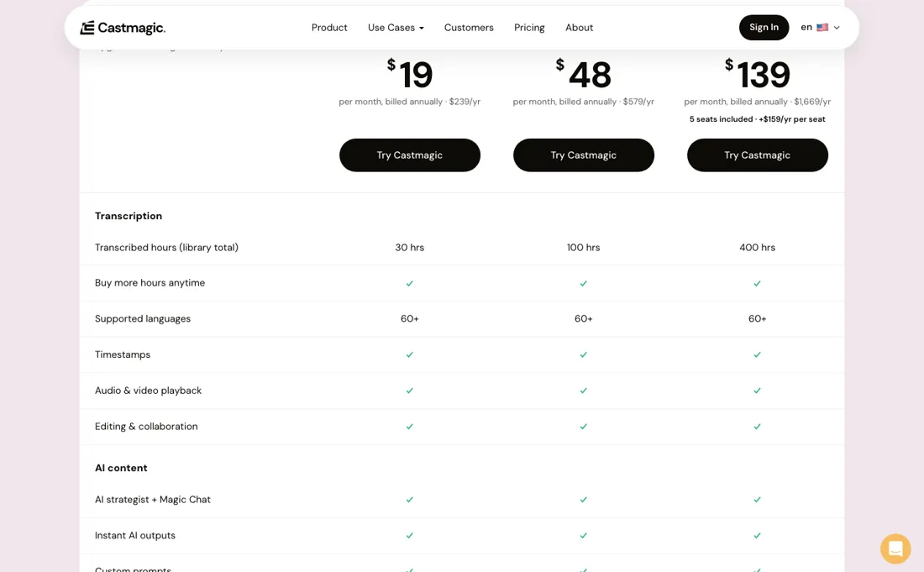Click the 100 hrs value
924x572 pixels.
584,248
